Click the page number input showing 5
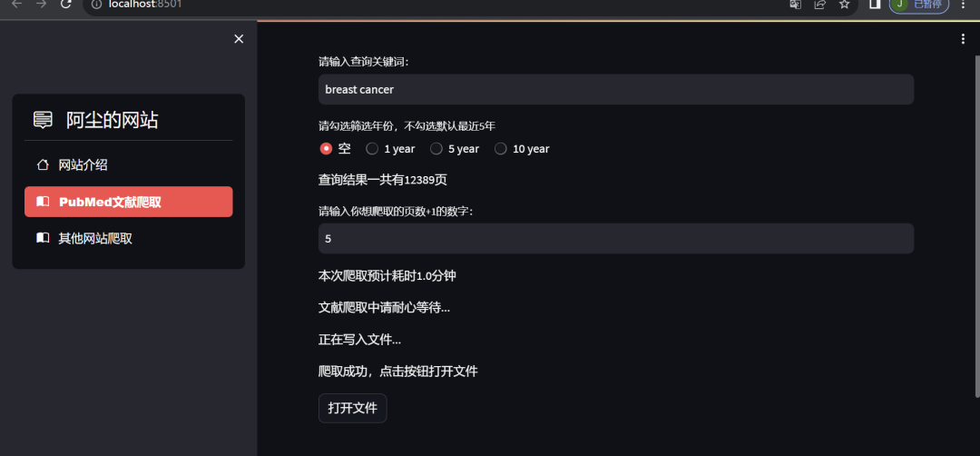This screenshot has height=456, width=980. pyautogui.click(x=616, y=238)
